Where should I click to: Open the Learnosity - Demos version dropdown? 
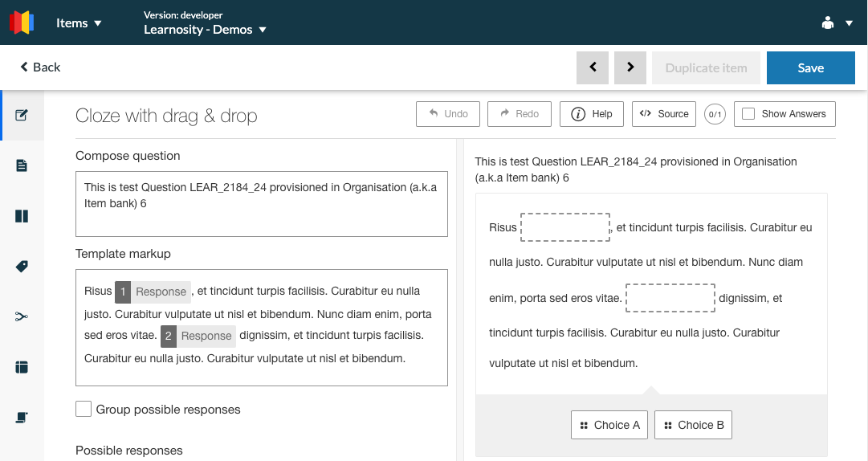(205, 30)
